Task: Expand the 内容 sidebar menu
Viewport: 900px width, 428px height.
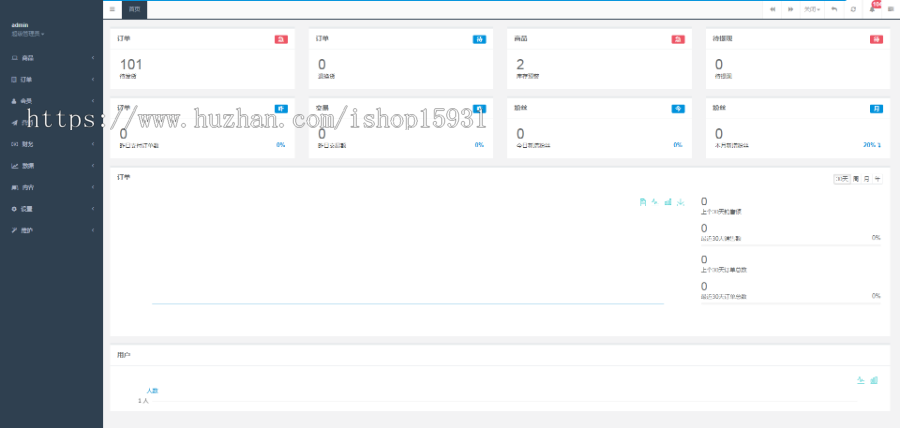Action: pos(52,187)
